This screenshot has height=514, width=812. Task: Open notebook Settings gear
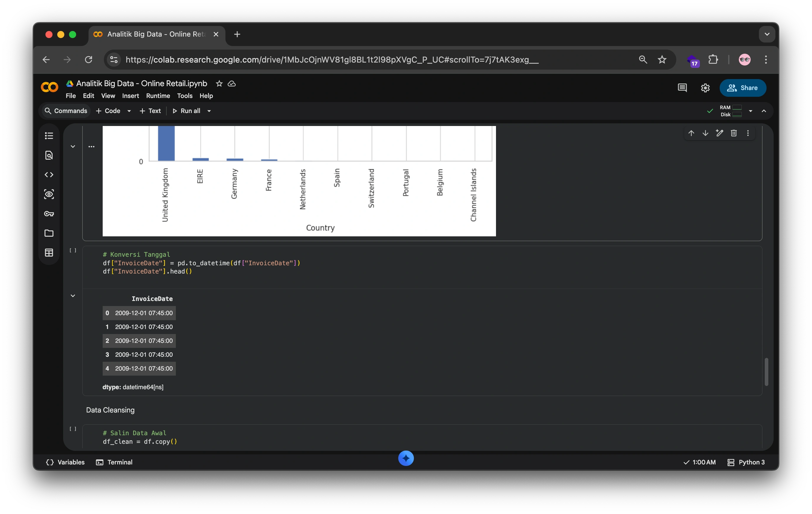coord(705,88)
